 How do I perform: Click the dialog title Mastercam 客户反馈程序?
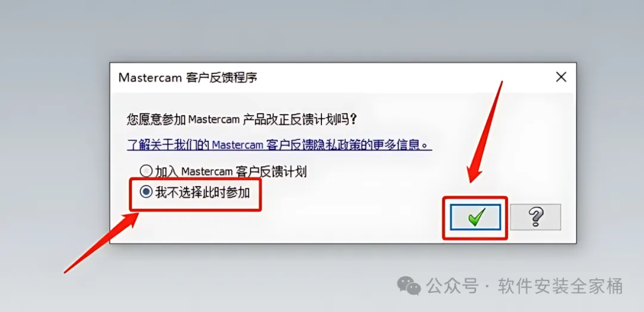click(x=188, y=78)
